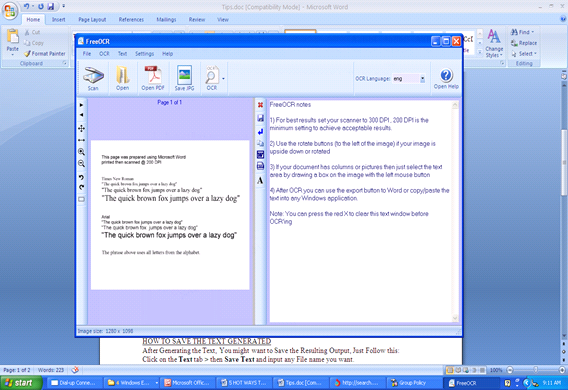Click Find in Word's Editing group
This screenshot has height=390, width=568.
522,32
